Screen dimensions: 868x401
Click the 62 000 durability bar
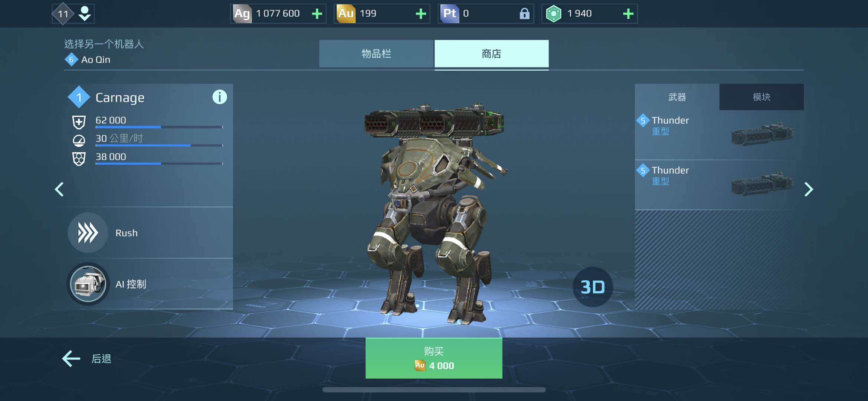pyautogui.click(x=159, y=127)
